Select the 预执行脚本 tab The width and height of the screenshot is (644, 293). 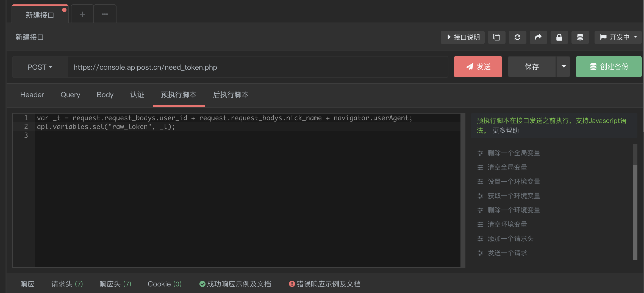pyautogui.click(x=179, y=95)
